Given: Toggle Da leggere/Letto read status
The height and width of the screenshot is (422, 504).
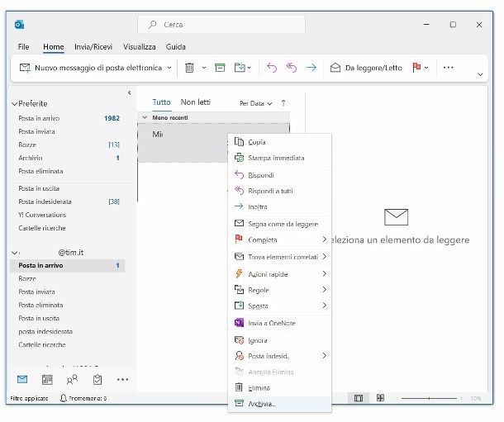Looking at the screenshot, I should pyautogui.click(x=366, y=68).
